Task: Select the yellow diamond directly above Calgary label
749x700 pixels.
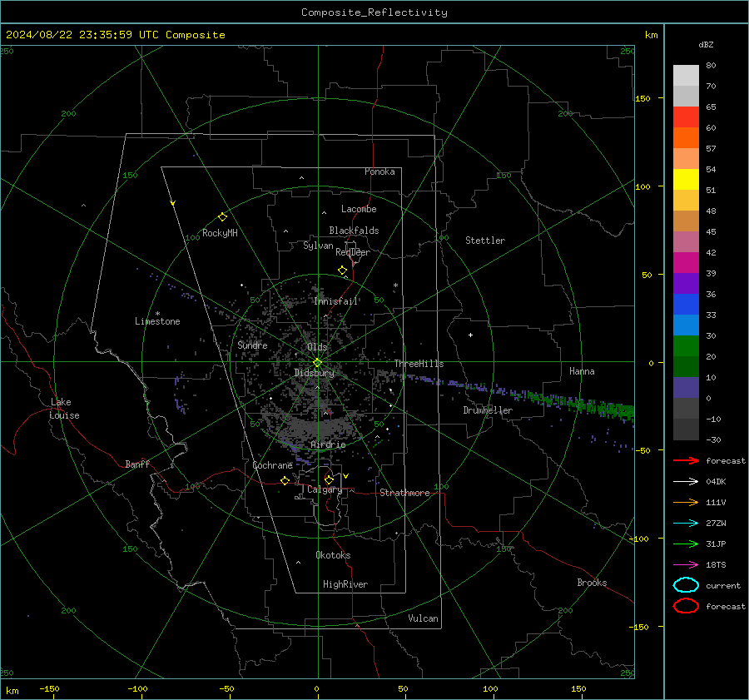Action: click(x=329, y=479)
